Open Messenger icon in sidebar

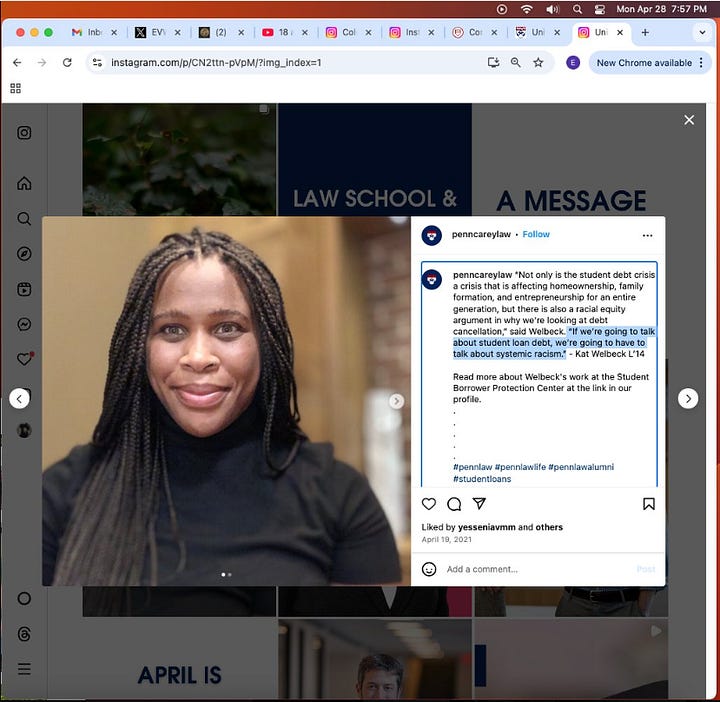24,324
